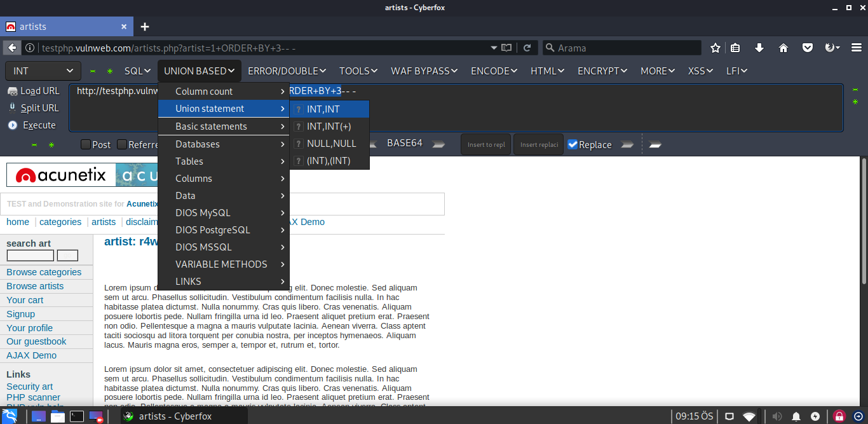
Task: Bookmark this page with the star icon
Action: (715, 48)
